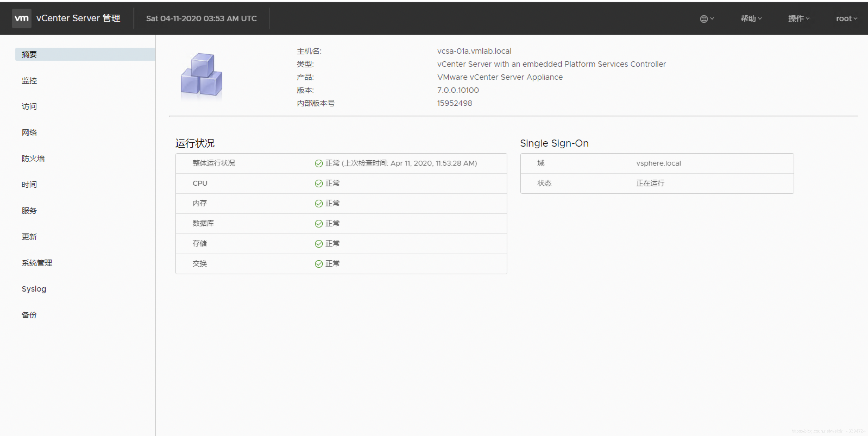Image resolution: width=868 pixels, height=436 pixels.
Task: Open the 更新 update page
Action: pyautogui.click(x=29, y=236)
